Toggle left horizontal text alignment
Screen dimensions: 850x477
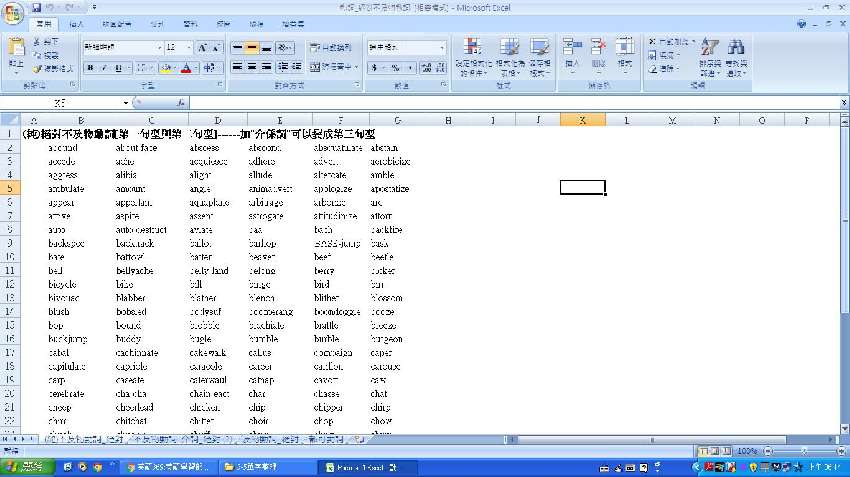click(237, 66)
